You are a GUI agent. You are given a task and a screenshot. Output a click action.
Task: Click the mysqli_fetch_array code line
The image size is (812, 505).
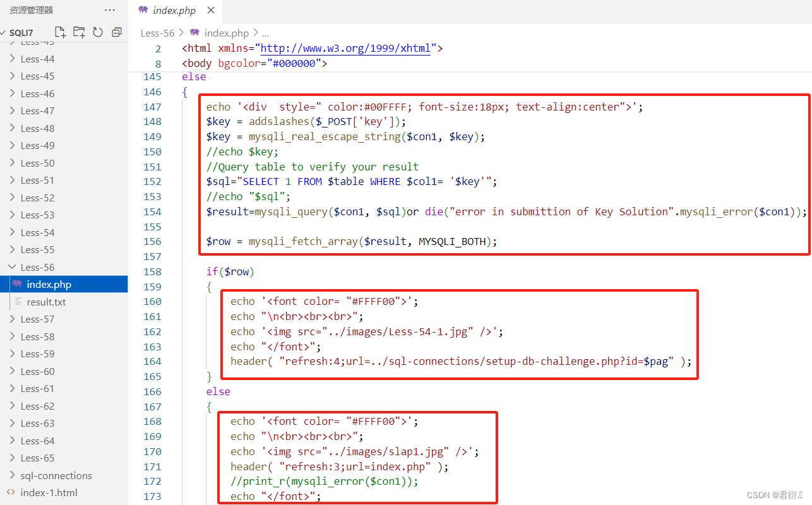pos(351,242)
